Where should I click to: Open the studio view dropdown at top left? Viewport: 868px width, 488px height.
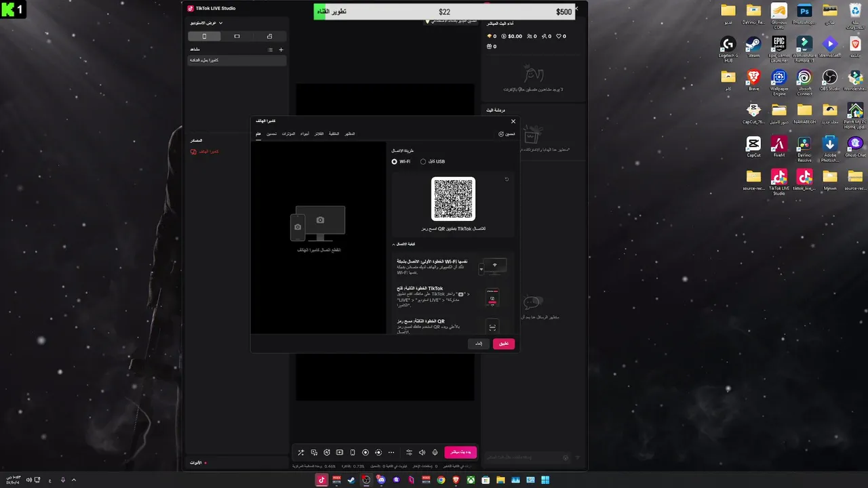[207, 23]
